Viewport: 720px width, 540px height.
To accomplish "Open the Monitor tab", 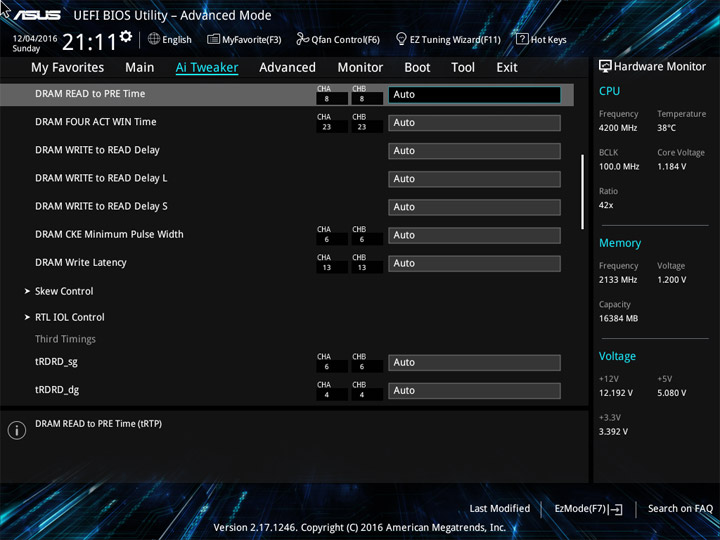I will coord(360,68).
